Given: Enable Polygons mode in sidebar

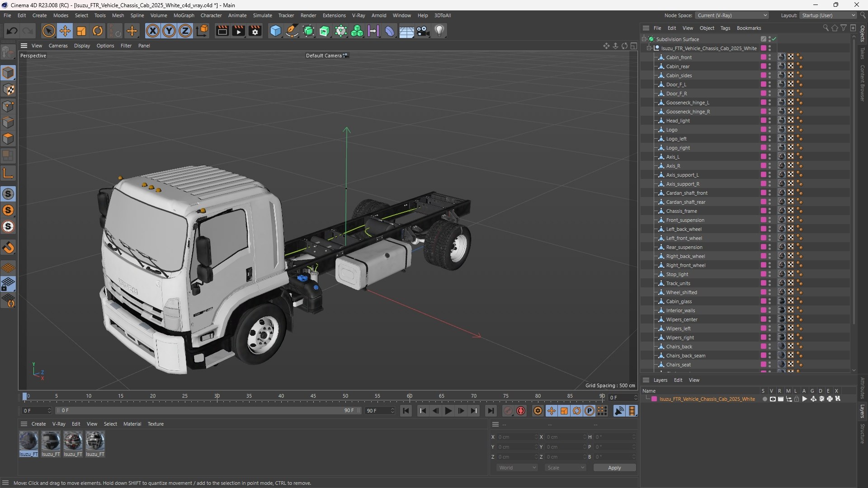Looking at the screenshot, I should (x=8, y=139).
